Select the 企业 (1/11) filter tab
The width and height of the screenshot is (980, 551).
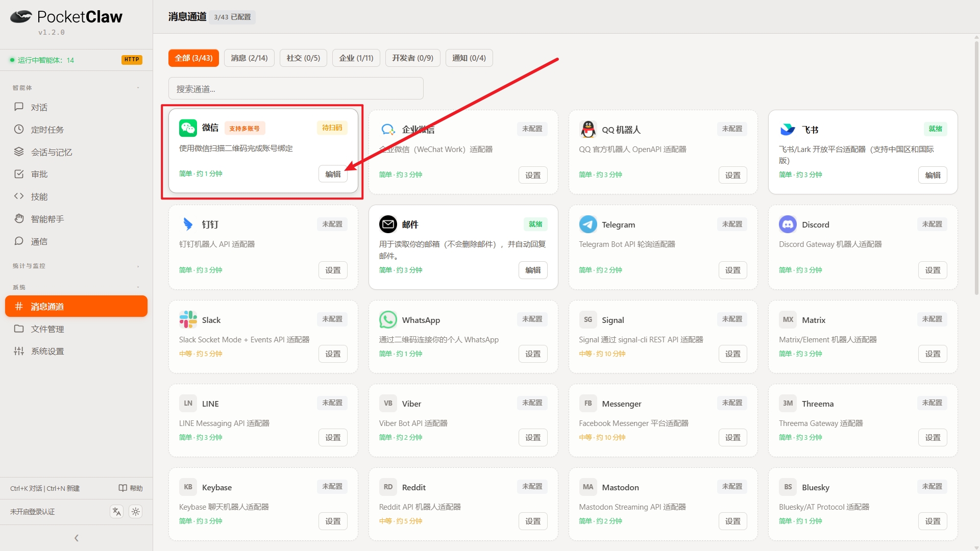tap(356, 58)
